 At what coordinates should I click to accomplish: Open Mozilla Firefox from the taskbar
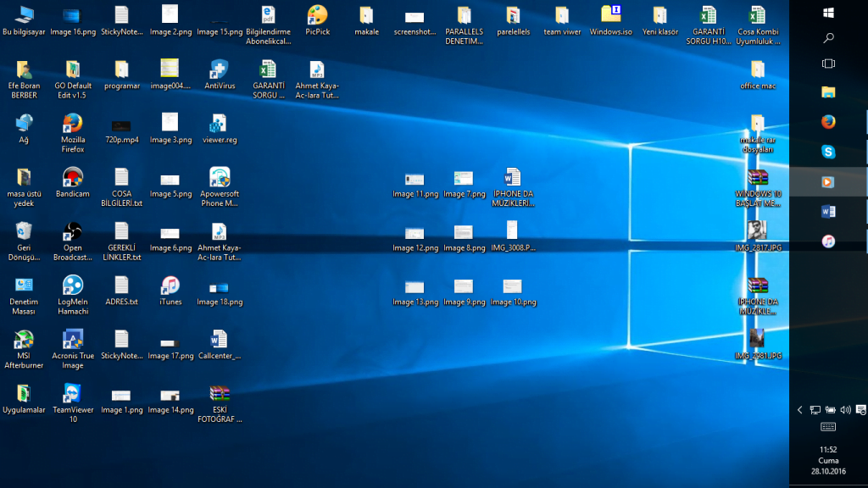coord(829,121)
